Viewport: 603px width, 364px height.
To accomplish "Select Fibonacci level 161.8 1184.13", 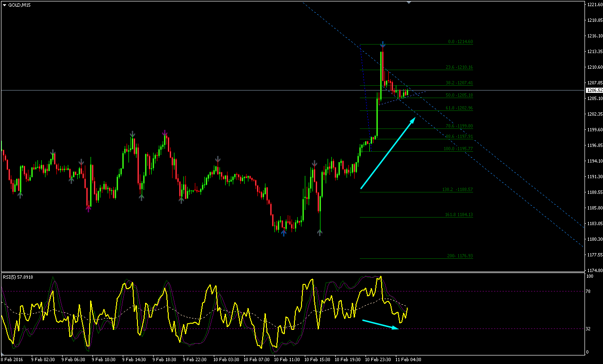I will (458, 215).
